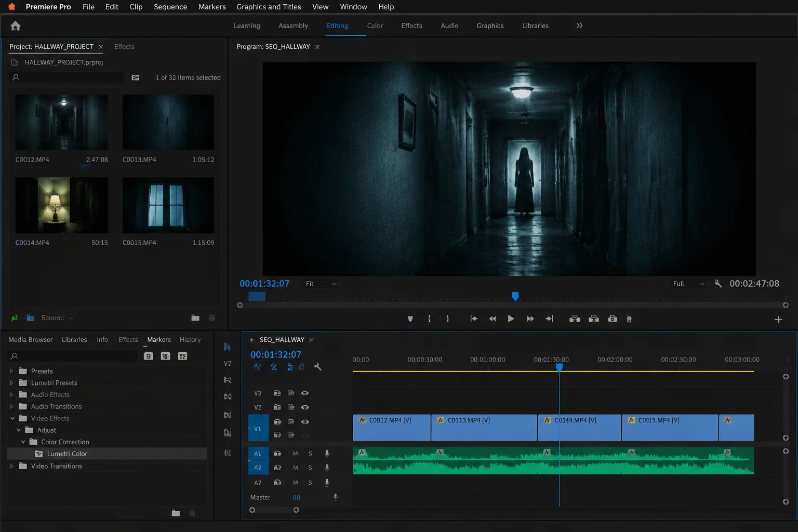Open the Graphics and Titles menu
Screen dimensions: 798x532
(269, 7)
